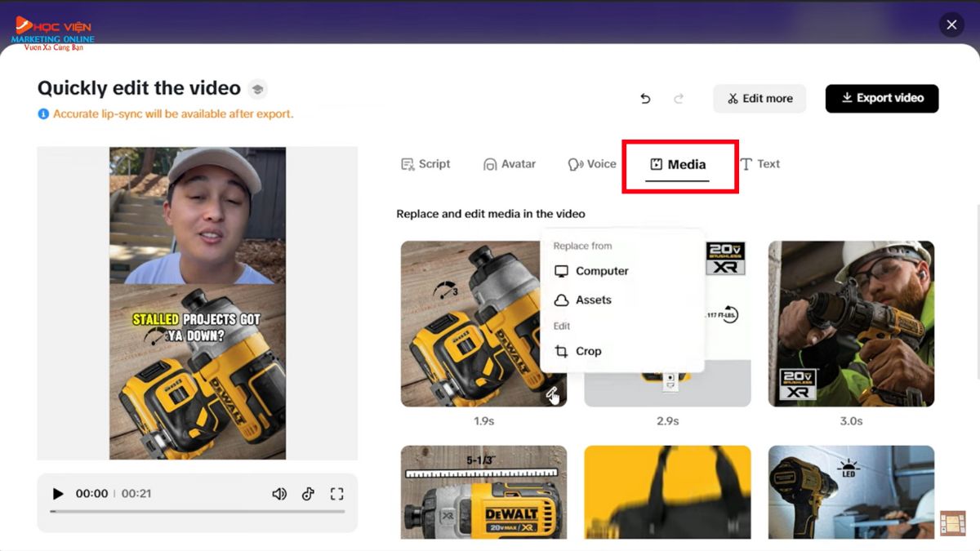Open the Edit more editor

[759, 99]
